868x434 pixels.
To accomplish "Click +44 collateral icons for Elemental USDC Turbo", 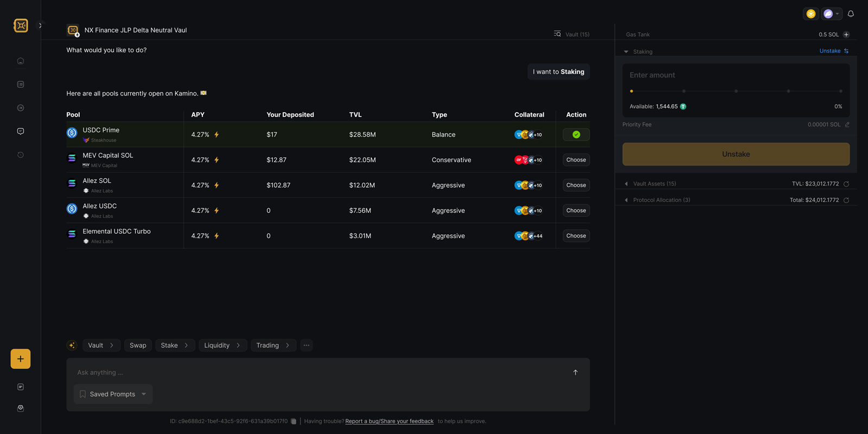I will (x=528, y=236).
